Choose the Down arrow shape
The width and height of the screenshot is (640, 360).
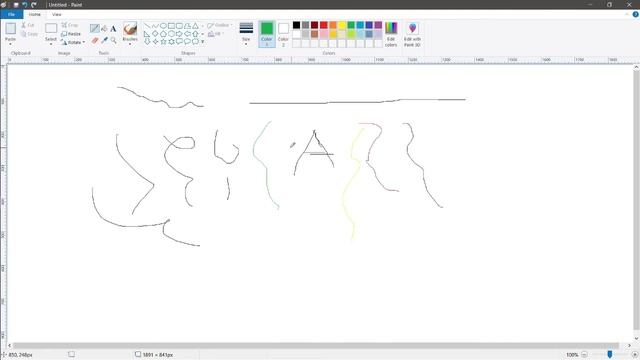(147, 41)
